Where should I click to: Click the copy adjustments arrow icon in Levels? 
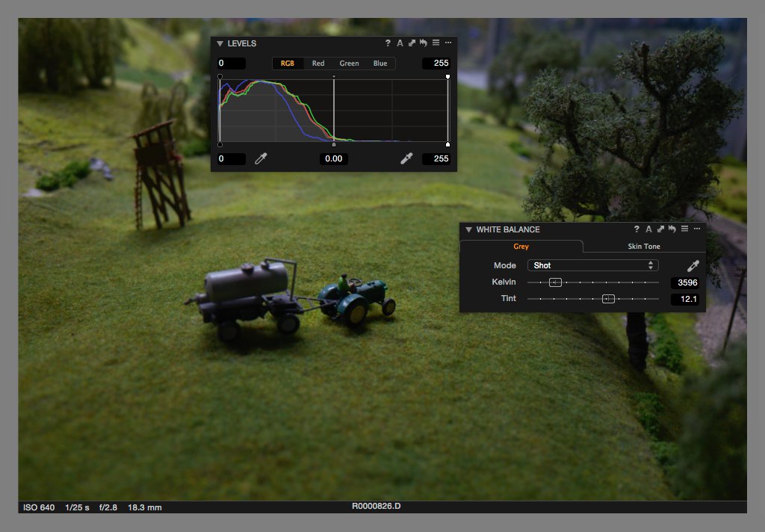[412, 43]
